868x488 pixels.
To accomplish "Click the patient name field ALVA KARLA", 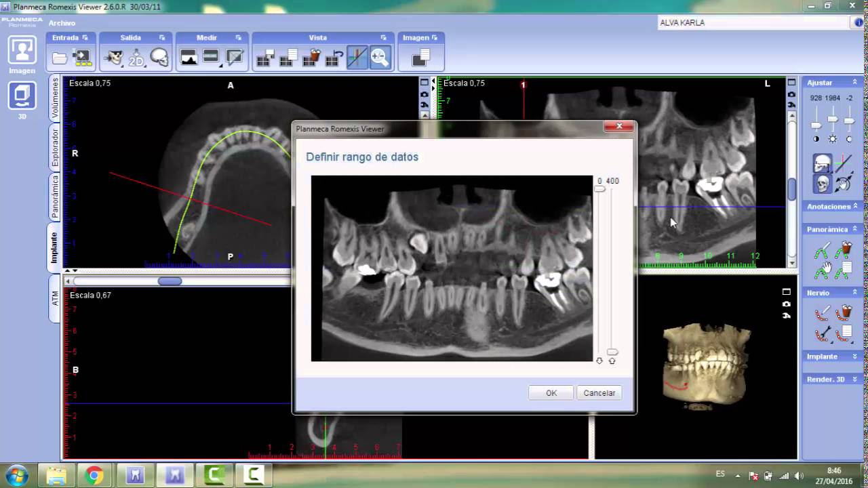I will click(754, 22).
